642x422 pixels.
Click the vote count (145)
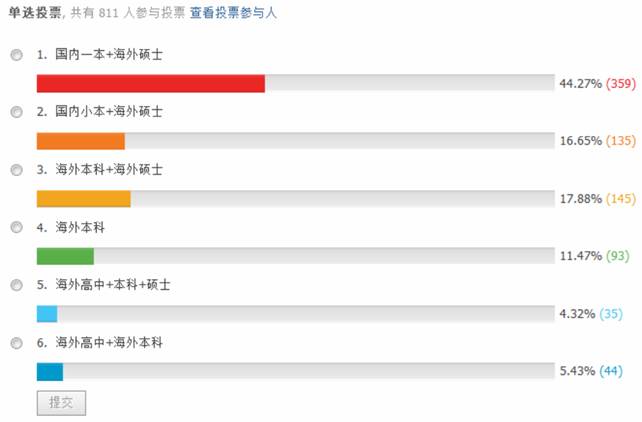pos(621,199)
